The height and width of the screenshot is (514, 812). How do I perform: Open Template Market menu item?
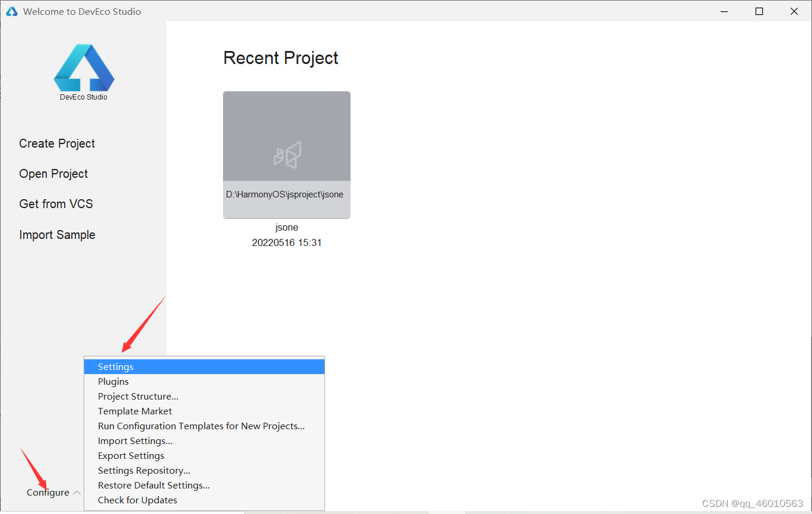(x=205, y=411)
